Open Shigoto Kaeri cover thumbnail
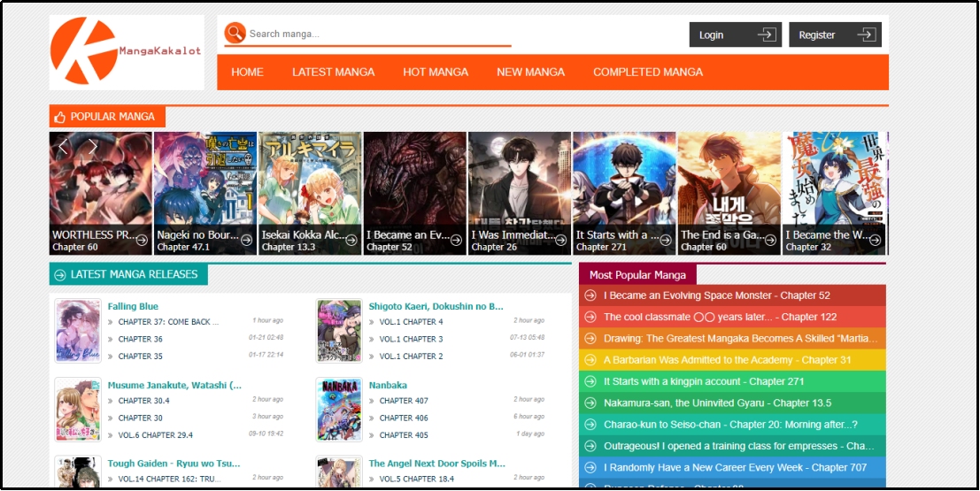This screenshot has width=980, height=491. [339, 331]
